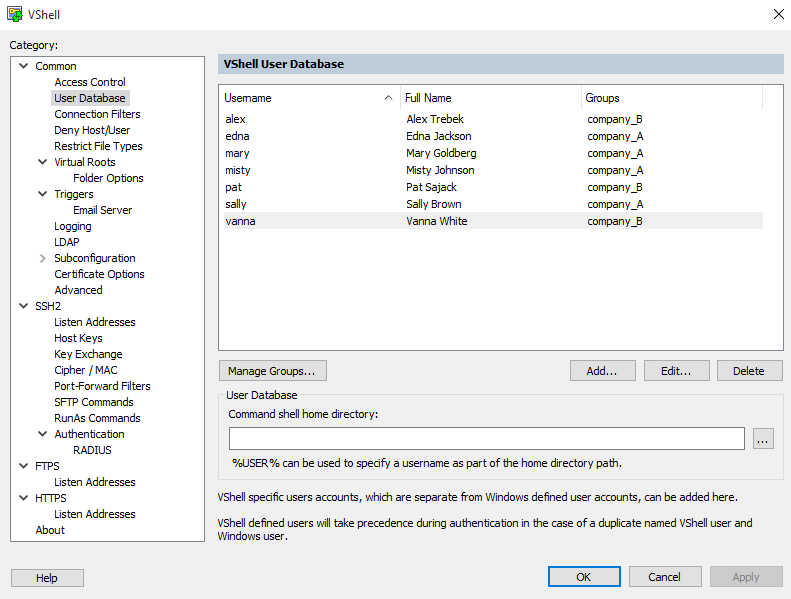Collapse the Authentication tree node

tap(42, 434)
